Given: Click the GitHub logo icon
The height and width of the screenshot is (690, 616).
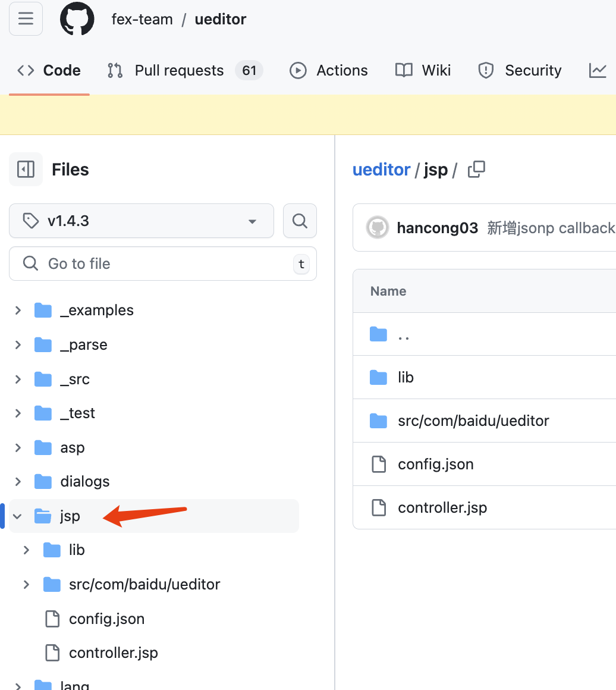Looking at the screenshot, I should (77, 19).
